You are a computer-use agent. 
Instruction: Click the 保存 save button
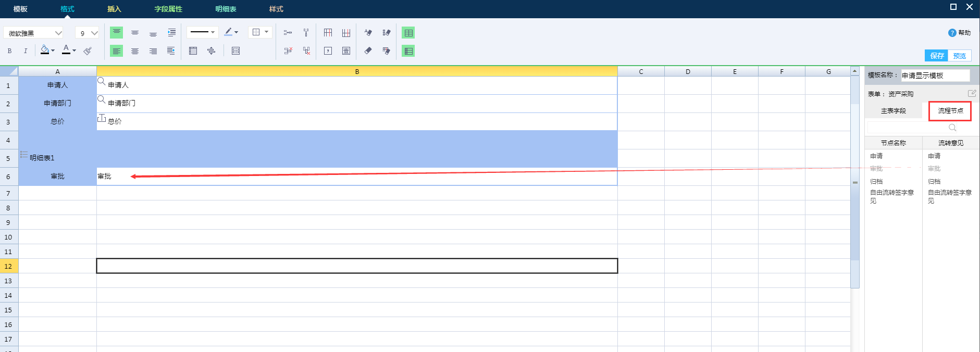point(936,56)
